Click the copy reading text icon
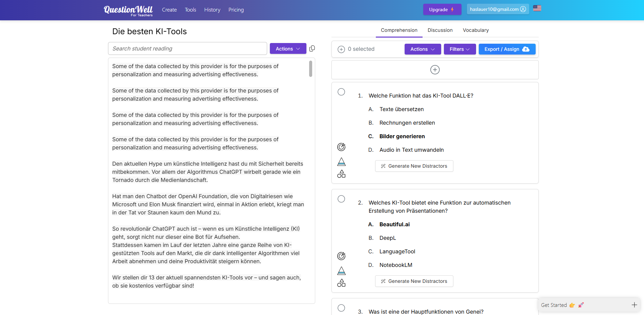644x315 pixels. click(312, 48)
